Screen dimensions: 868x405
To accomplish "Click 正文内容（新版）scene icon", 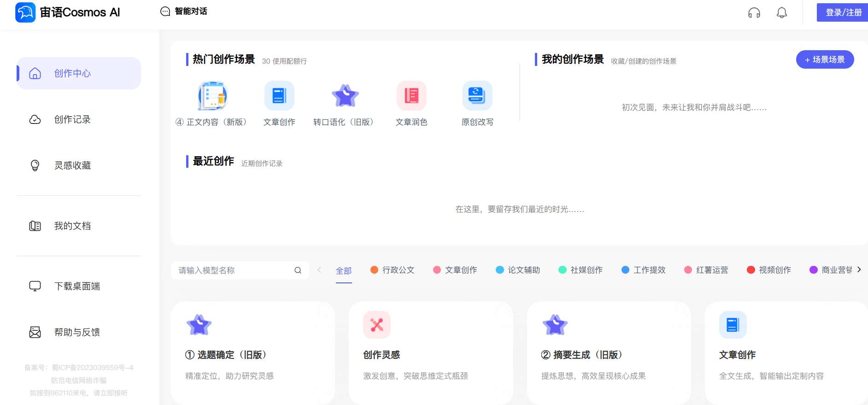I will (x=212, y=96).
